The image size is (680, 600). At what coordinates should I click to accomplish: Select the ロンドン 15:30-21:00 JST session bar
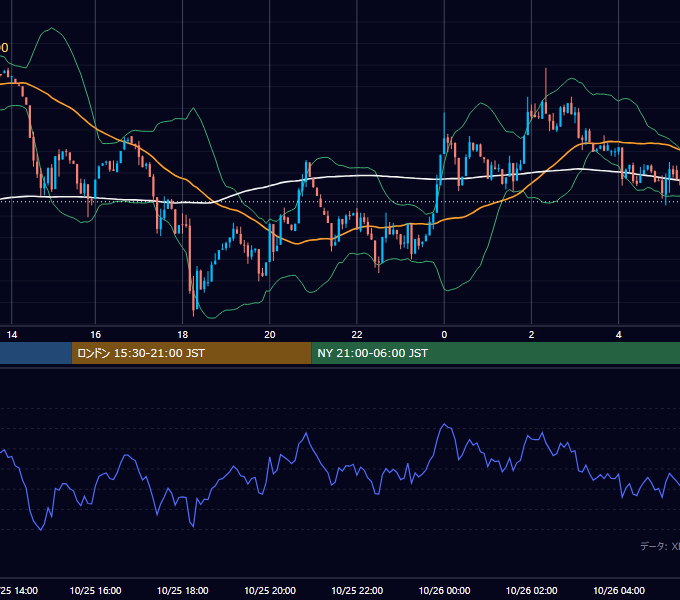click(x=191, y=353)
